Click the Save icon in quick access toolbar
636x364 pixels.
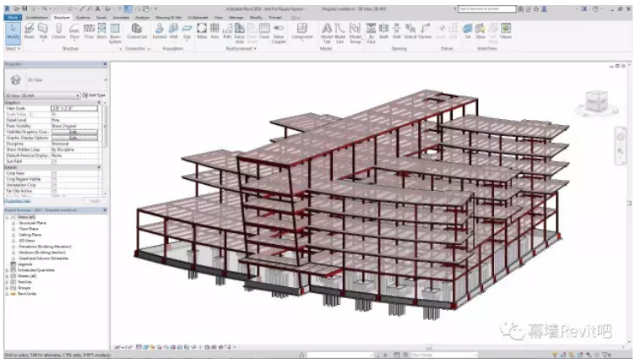point(24,8)
